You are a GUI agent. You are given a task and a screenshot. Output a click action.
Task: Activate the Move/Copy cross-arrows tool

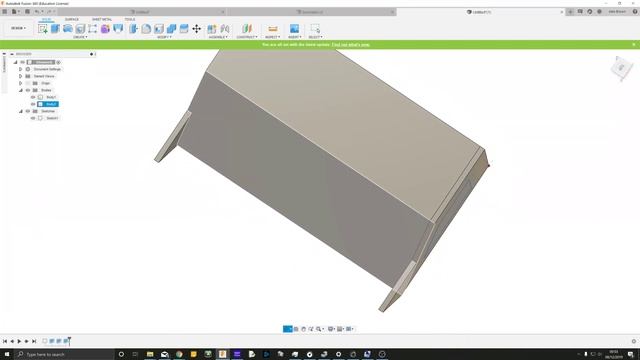(197, 29)
